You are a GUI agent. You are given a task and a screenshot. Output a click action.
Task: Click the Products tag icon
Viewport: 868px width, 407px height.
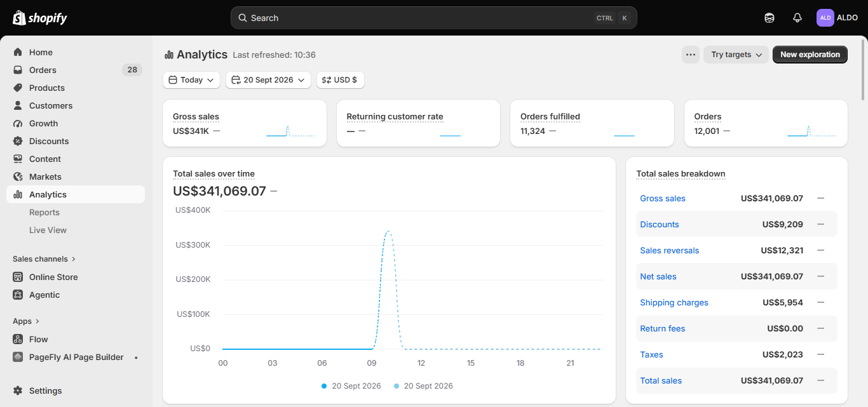(x=18, y=88)
